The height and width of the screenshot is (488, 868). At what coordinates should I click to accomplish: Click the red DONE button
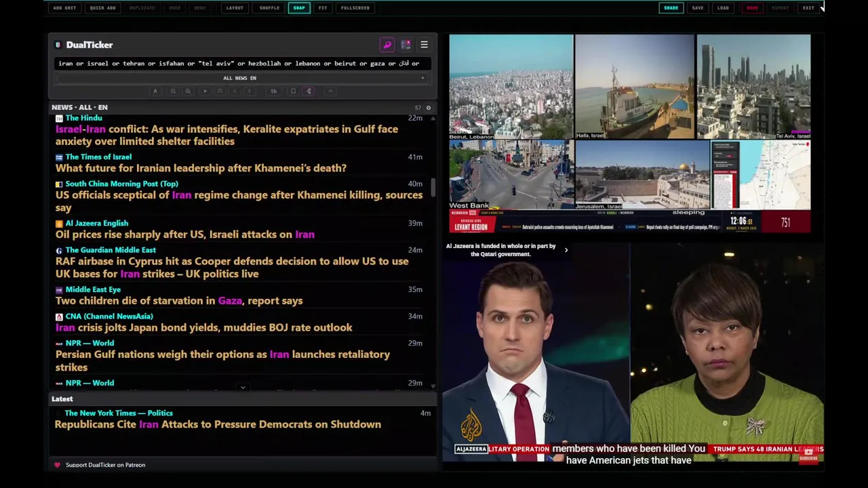tap(752, 8)
